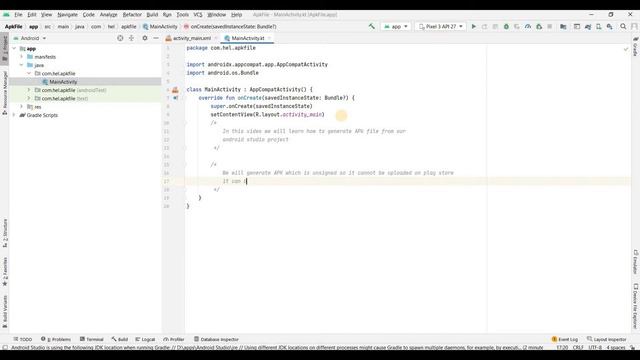Click the Select Opened File target icon

pos(120,38)
